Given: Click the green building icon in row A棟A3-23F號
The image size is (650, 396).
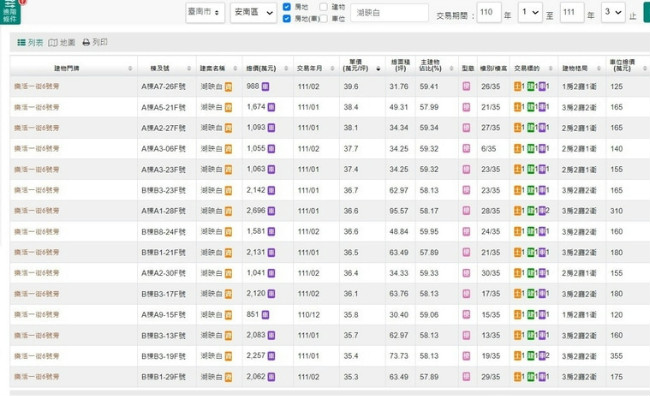Looking at the screenshot, I should (x=530, y=169).
